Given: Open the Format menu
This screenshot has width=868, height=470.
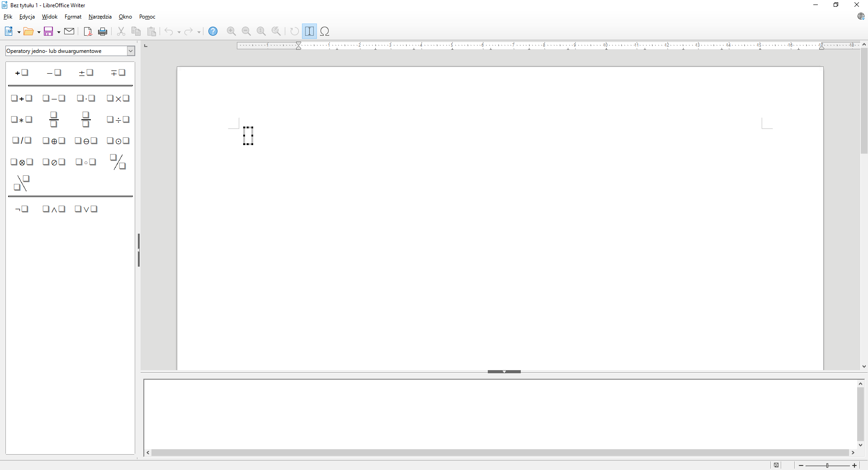Looking at the screenshot, I should pyautogui.click(x=73, y=17).
